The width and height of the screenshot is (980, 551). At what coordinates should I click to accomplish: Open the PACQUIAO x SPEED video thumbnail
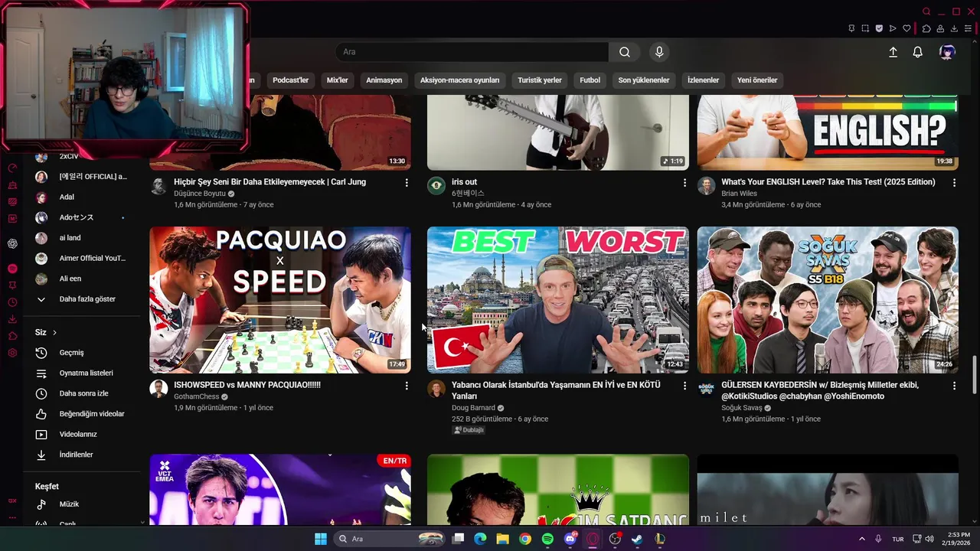point(280,300)
